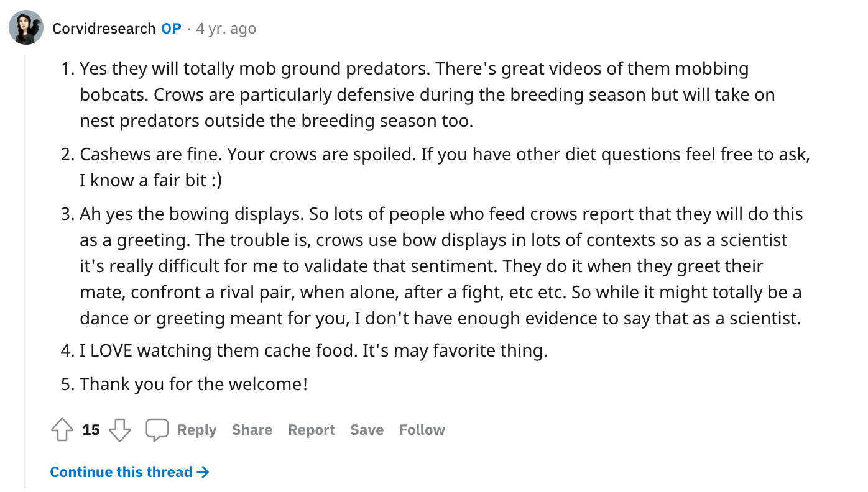
Task: Click the vote count 15
Action: [x=91, y=430]
